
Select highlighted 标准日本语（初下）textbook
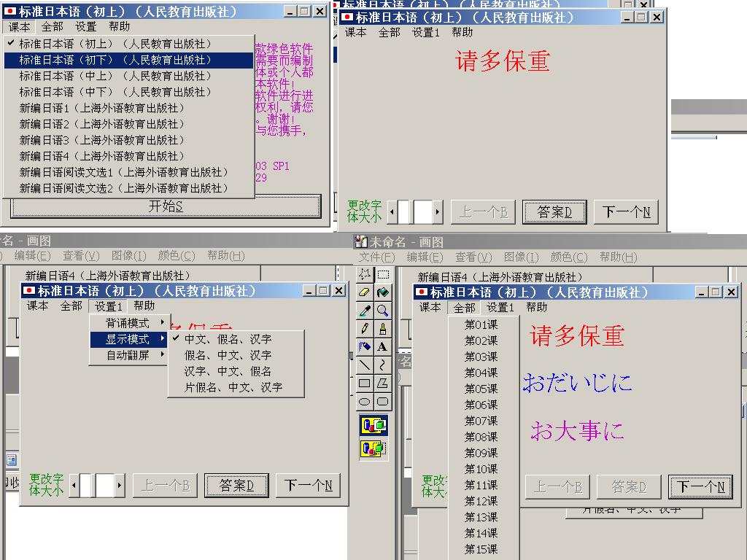point(128,60)
